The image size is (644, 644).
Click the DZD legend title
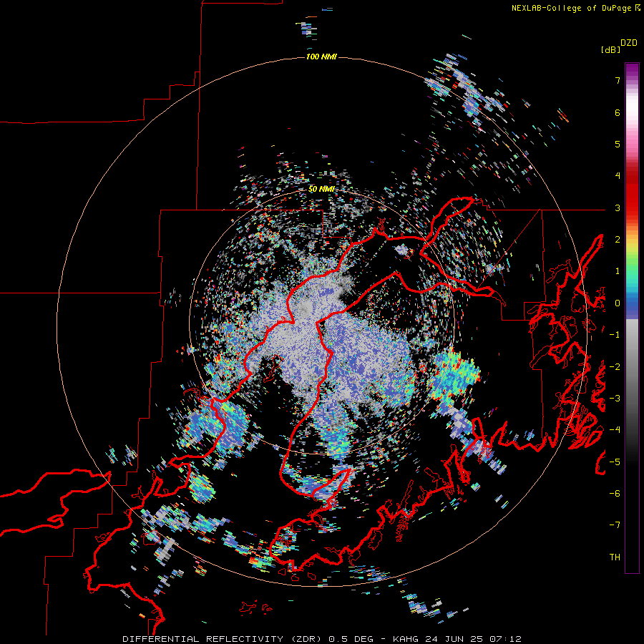click(629, 43)
